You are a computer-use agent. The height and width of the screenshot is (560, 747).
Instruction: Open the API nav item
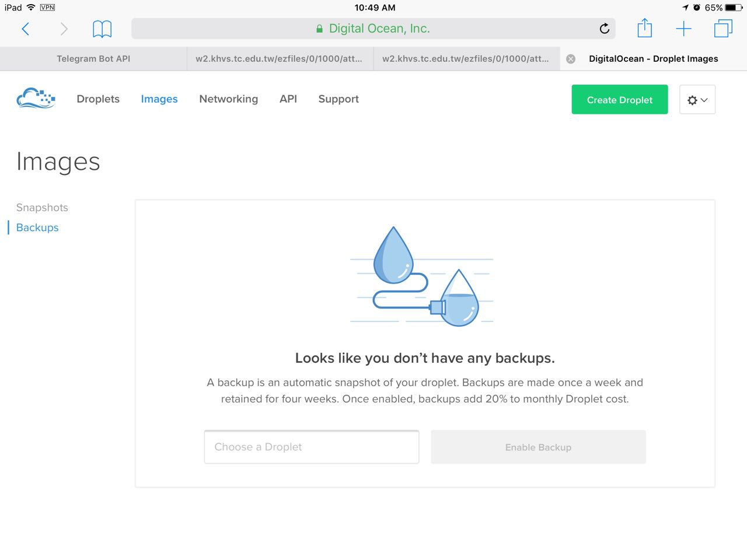(288, 99)
